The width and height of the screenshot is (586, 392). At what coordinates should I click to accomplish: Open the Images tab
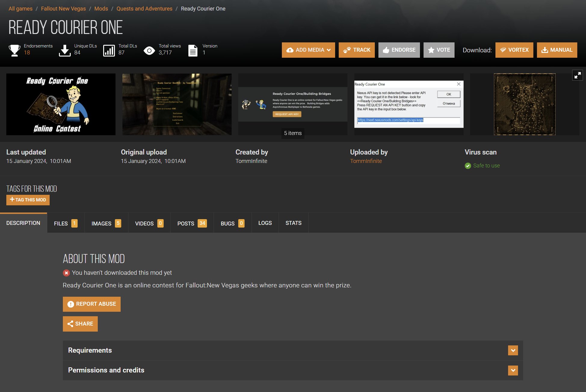tap(106, 223)
